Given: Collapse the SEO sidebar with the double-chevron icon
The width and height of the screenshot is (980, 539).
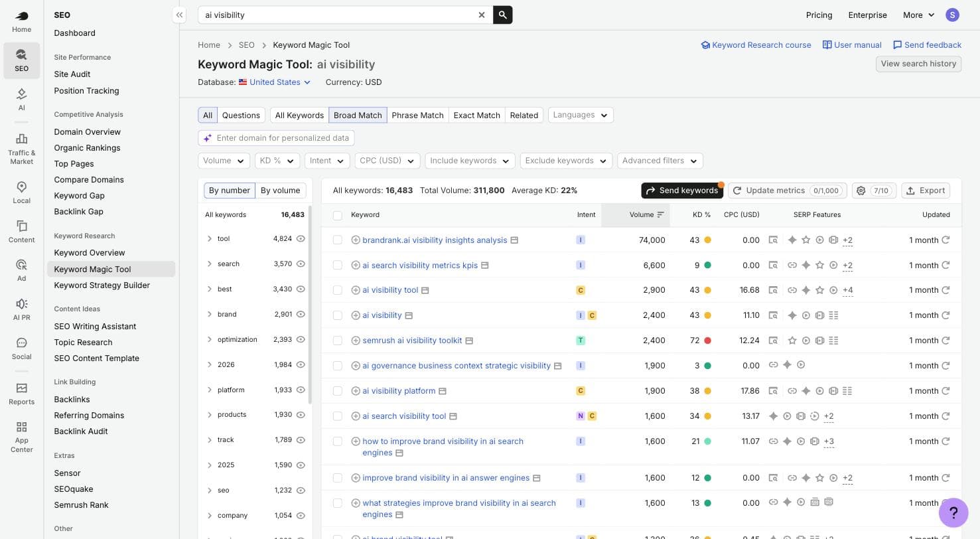Looking at the screenshot, I should pyautogui.click(x=179, y=15).
